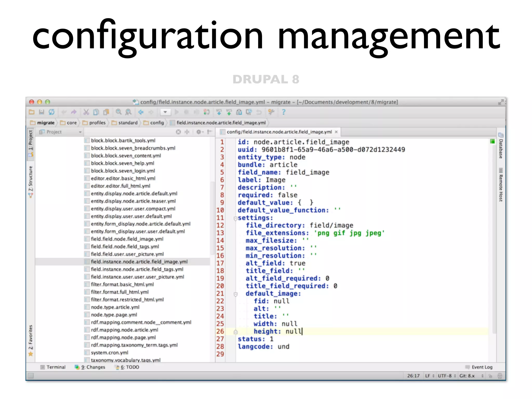This screenshot has width=532, height=399.
Task: Open the Project panel gear settings menu
Action: pos(199,132)
